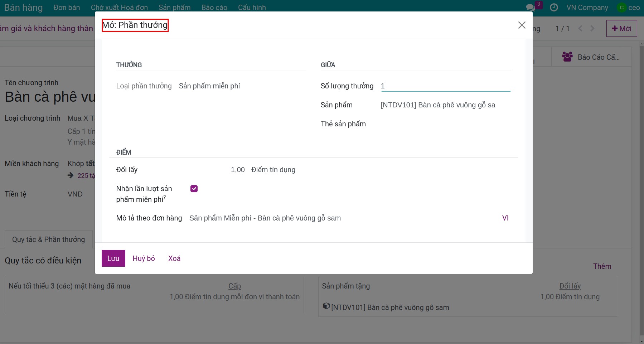Click the Số lượng thưởng input field
The width and height of the screenshot is (644, 344).
coord(445,86)
